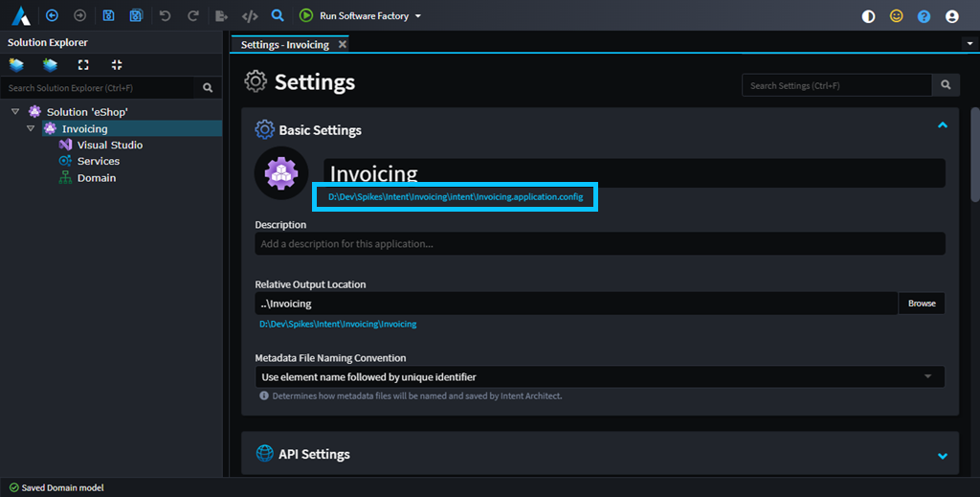Click the green Run play icon
Screen dimensions: 980x497
[x=305, y=15]
